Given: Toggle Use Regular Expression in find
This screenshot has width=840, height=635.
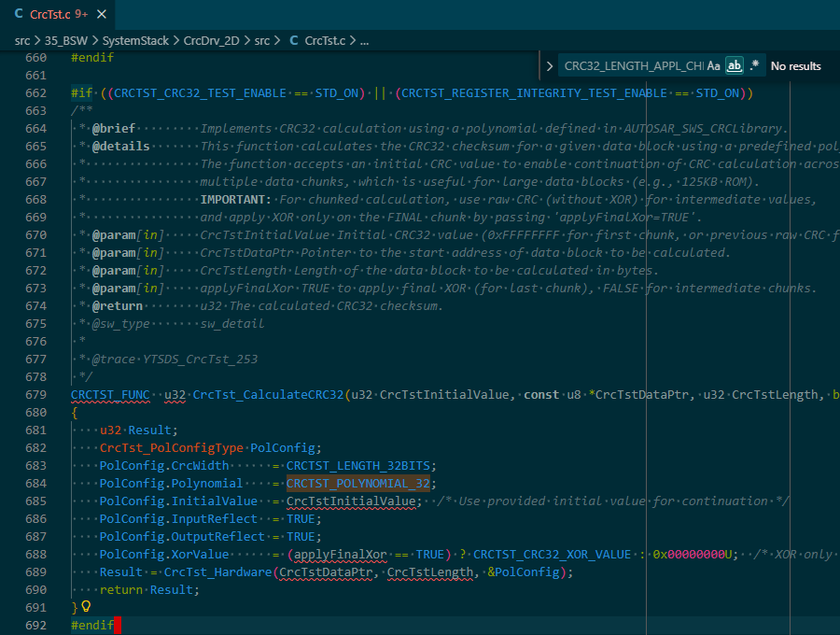Looking at the screenshot, I should point(754,66).
